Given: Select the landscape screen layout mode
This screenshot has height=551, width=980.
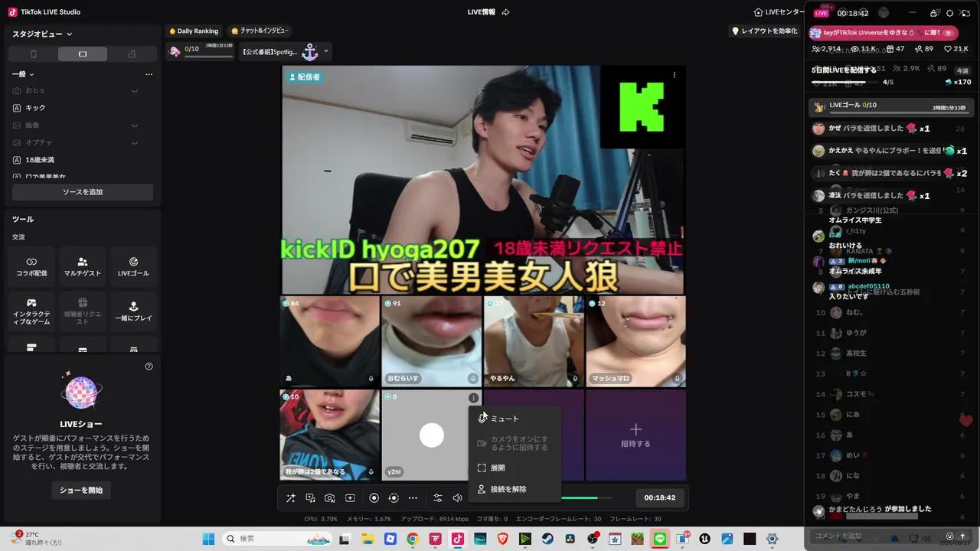Looking at the screenshot, I should (83, 54).
